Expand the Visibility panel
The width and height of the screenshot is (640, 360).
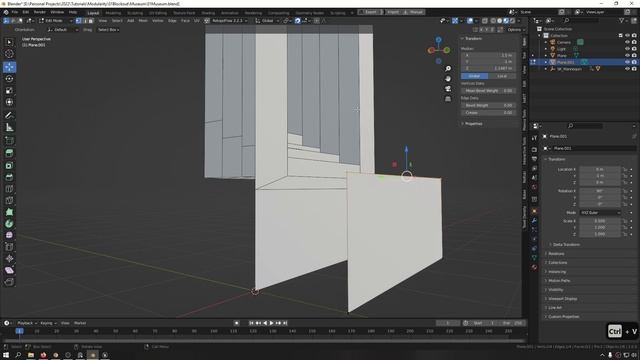pyautogui.click(x=556, y=289)
